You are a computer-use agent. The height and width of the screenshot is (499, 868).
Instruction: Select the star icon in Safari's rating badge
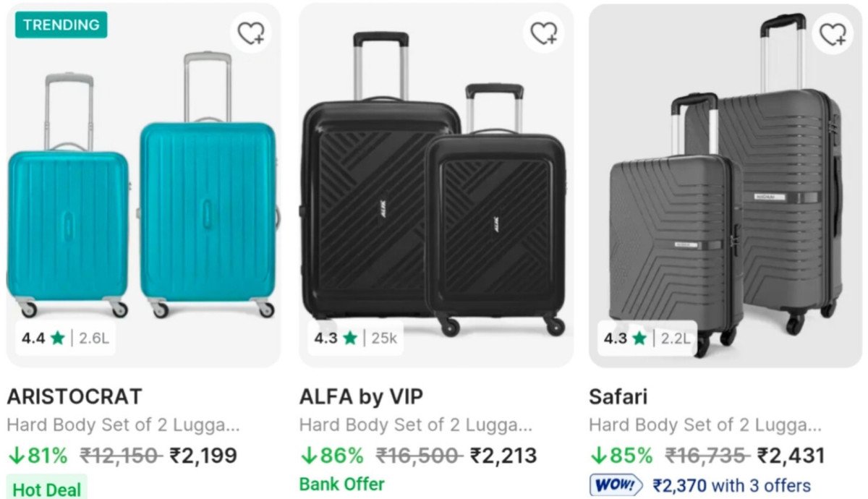coord(639,337)
